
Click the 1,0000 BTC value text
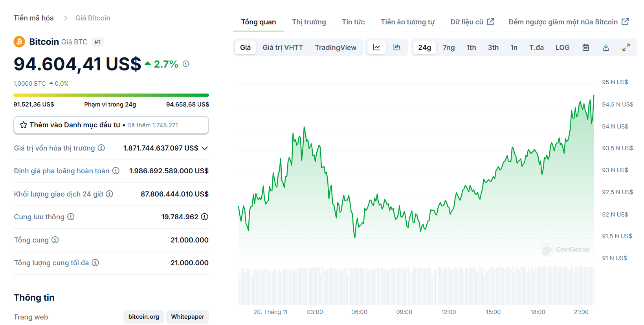tap(30, 84)
